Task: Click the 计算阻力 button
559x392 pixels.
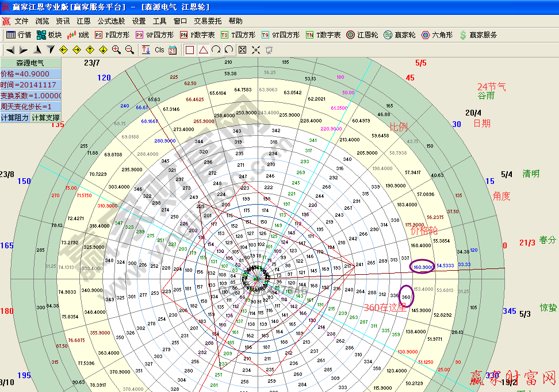Action: (15, 118)
